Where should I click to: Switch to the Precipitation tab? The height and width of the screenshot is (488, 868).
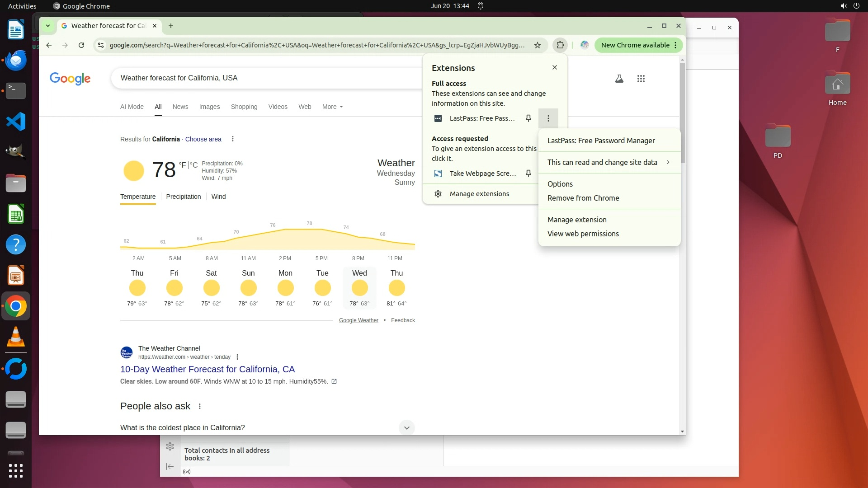[183, 197]
